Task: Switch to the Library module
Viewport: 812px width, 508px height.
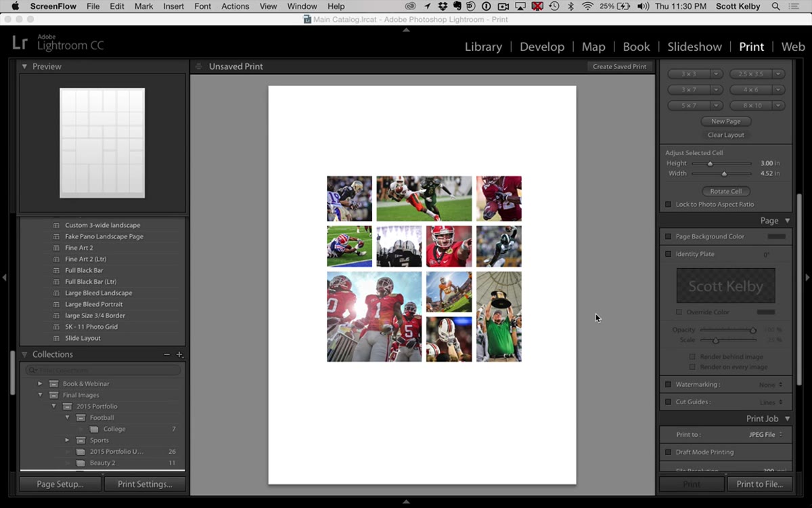Action: click(483, 47)
